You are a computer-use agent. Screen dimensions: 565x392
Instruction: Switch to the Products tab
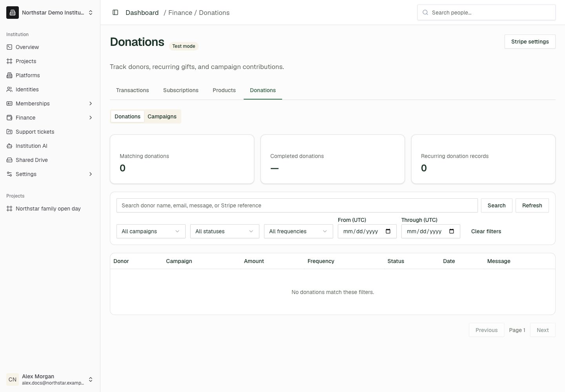(224, 90)
